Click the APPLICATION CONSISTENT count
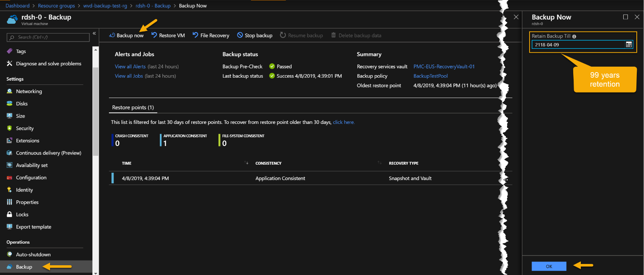Image resolution: width=644 pixels, height=275 pixels. tap(165, 143)
